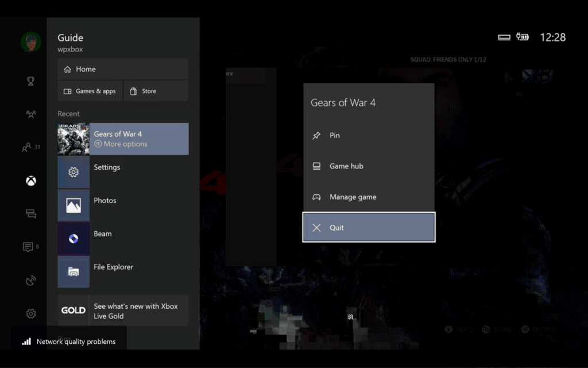This screenshot has height=368, width=588.
Task: Click the controller icon beside Manage game
Action: click(316, 197)
